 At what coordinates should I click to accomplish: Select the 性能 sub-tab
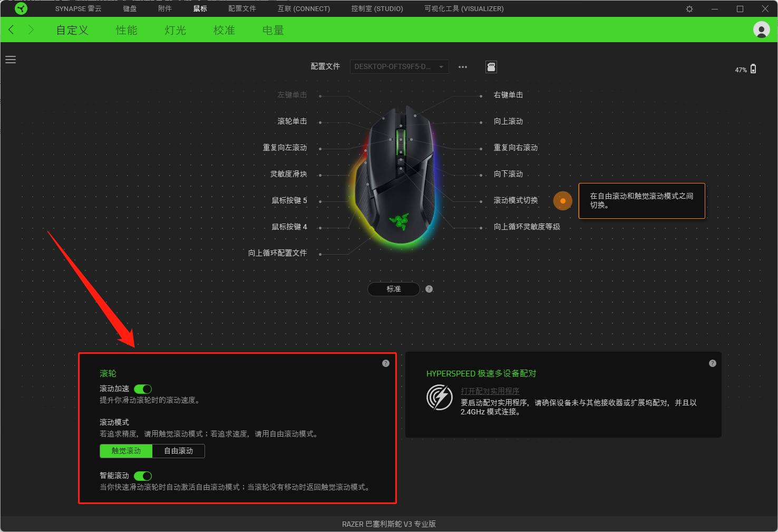(x=127, y=30)
